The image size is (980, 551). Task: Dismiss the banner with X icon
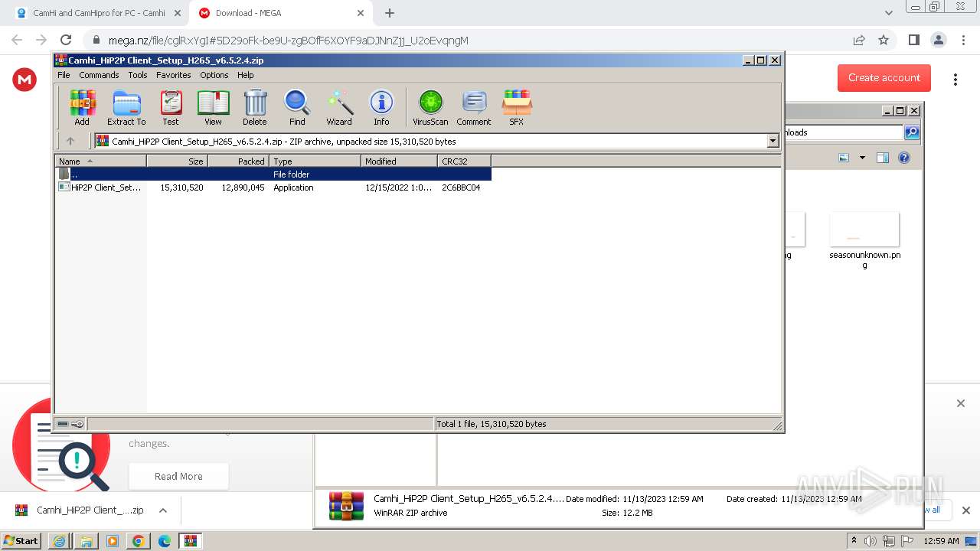(x=961, y=403)
